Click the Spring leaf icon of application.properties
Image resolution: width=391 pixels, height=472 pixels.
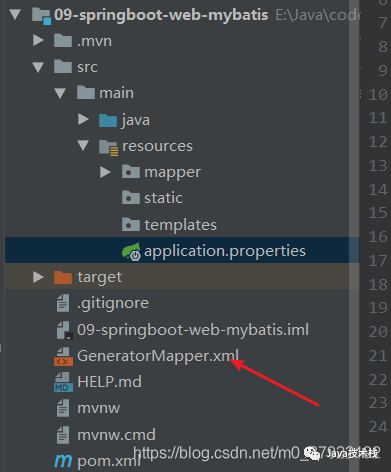pyautogui.click(x=131, y=251)
